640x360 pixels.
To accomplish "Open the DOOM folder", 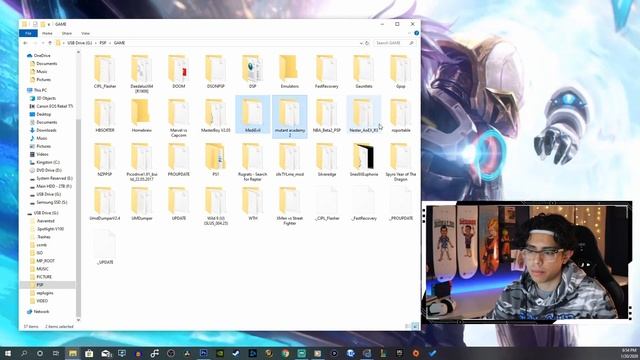I will [x=178, y=72].
